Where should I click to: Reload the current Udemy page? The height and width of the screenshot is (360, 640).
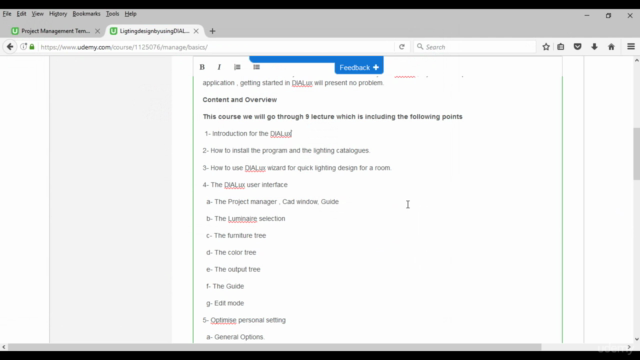[x=402, y=47]
